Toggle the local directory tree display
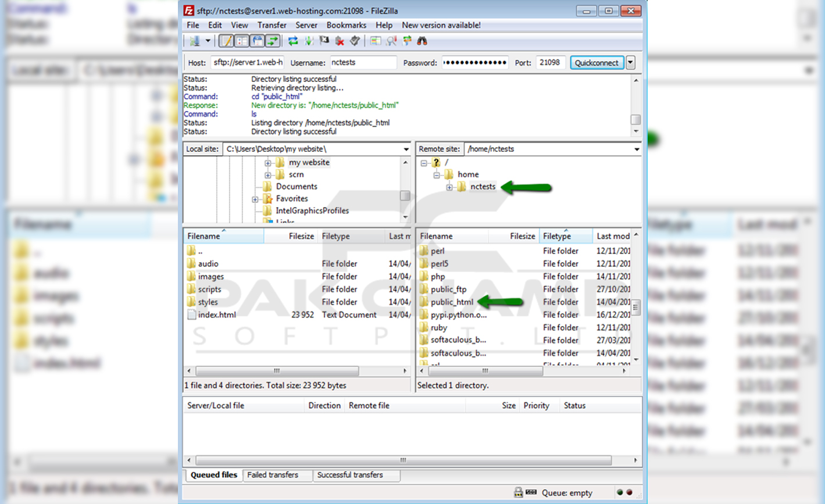The width and height of the screenshot is (825, 504). [241, 41]
